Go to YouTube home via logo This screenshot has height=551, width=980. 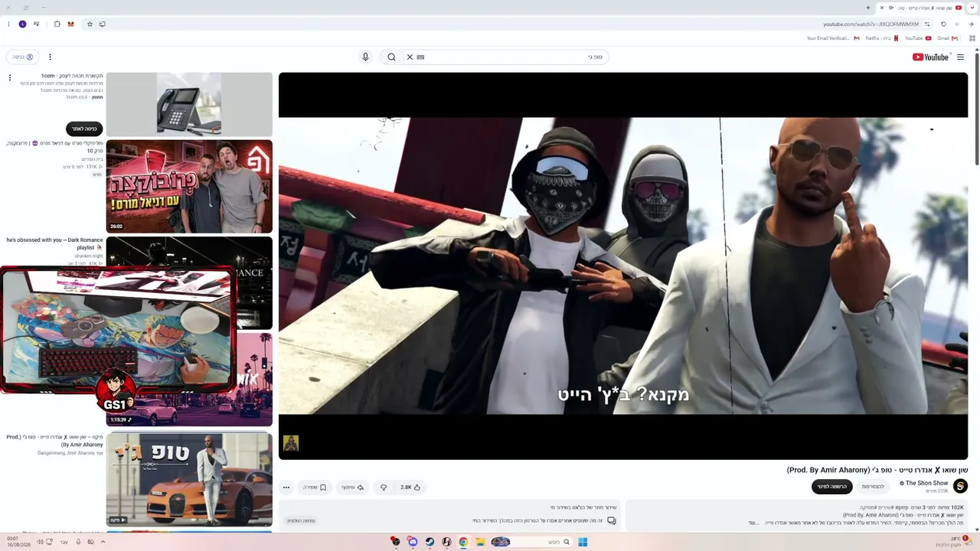(930, 57)
